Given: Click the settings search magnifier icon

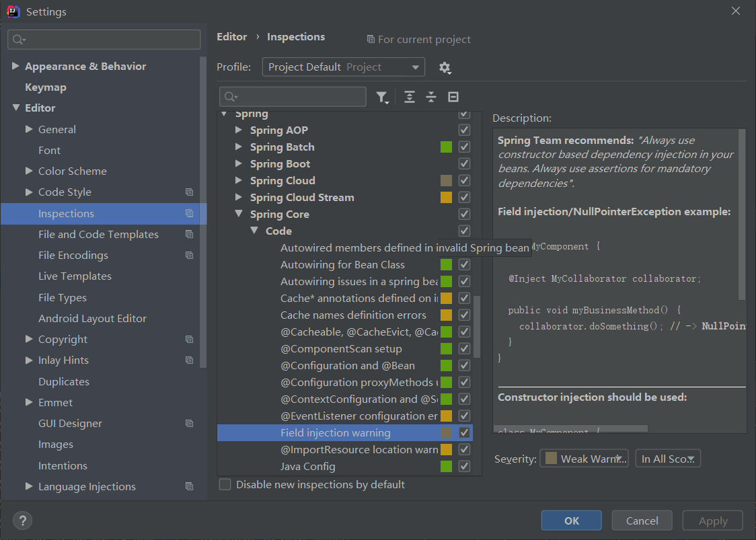Looking at the screenshot, I should (x=19, y=40).
